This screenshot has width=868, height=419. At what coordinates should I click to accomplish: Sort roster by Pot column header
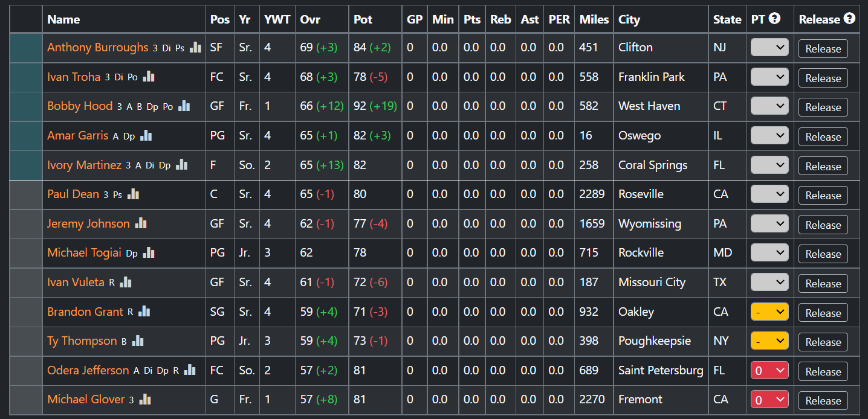click(x=363, y=19)
